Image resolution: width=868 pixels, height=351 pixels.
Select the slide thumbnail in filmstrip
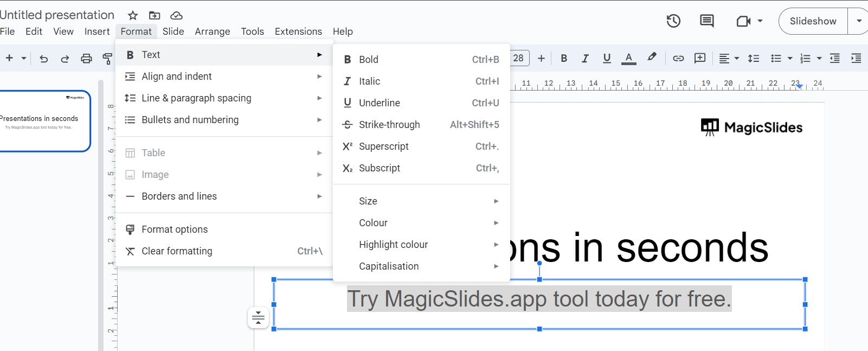click(43, 121)
